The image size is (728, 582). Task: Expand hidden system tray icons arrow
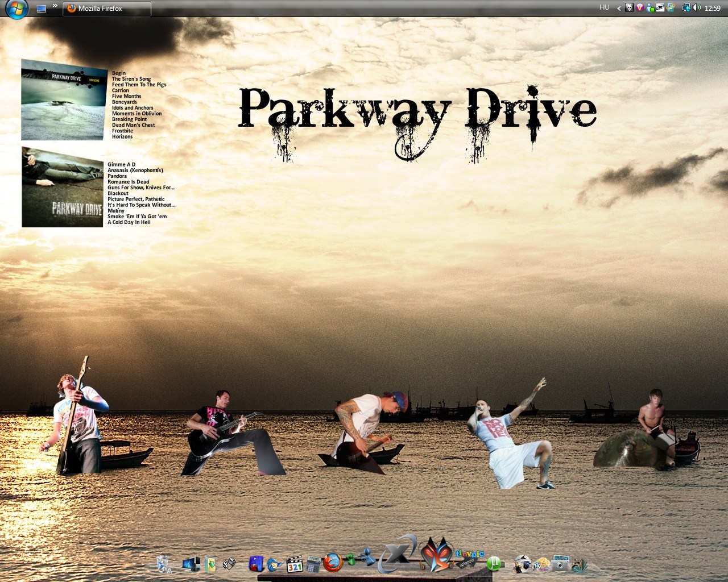[619, 9]
